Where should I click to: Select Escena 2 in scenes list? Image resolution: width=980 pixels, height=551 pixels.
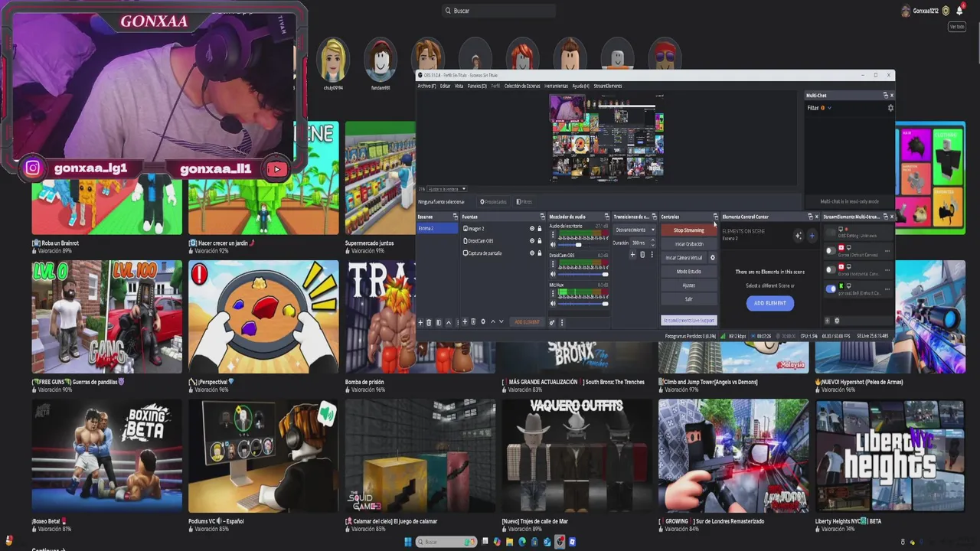coord(437,228)
